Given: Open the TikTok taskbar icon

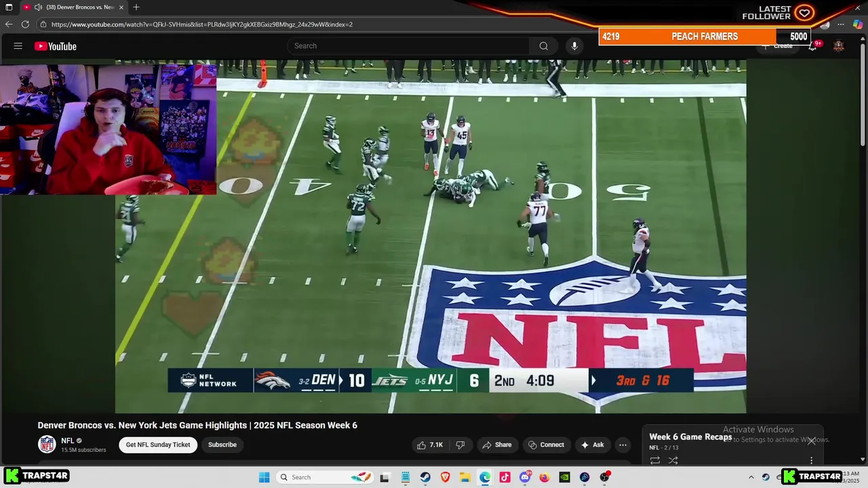Looking at the screenshot, I should tap(505, 477).
